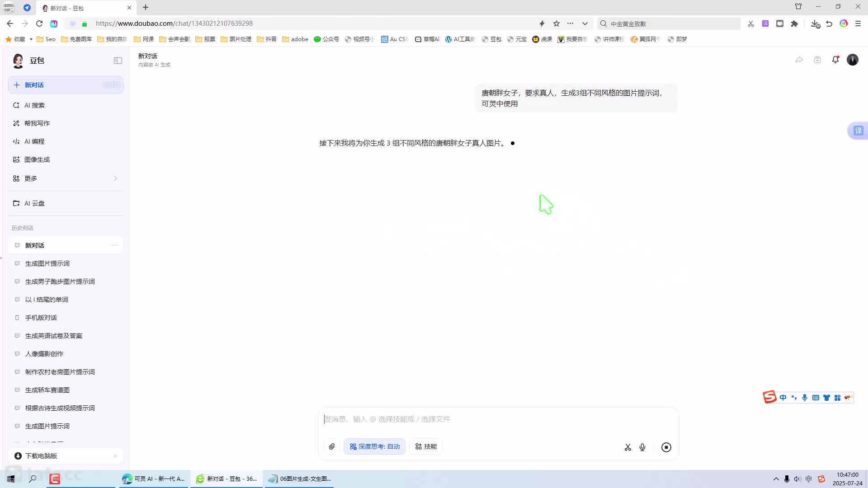Toggle deep thinking auto mode

(x=374, y=447)
